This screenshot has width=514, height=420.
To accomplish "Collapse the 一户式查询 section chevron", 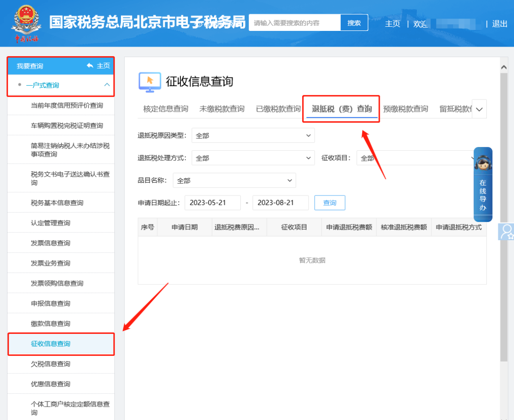I will [107, 85].
